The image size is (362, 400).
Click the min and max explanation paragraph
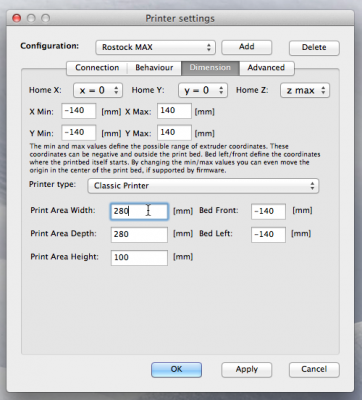(175, 158)
